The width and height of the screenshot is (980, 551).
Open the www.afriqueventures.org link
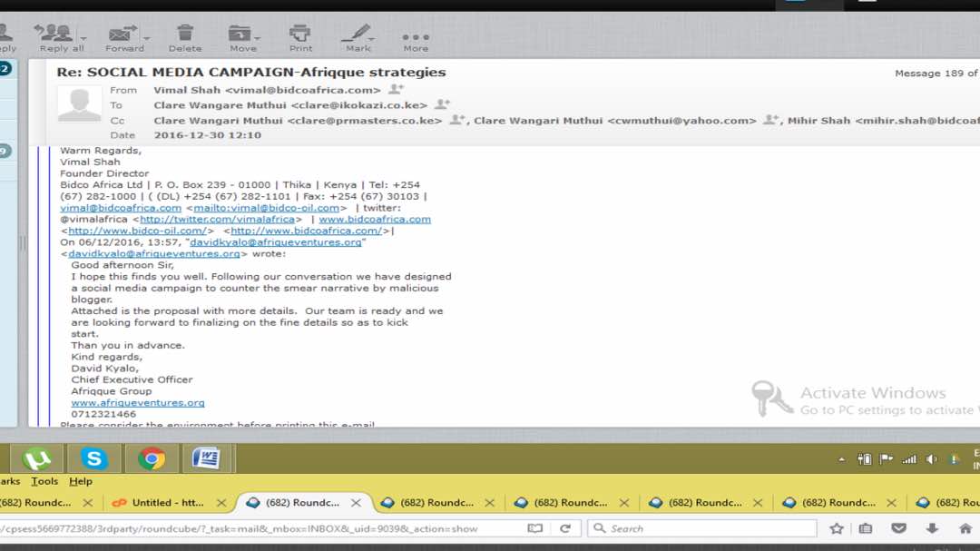point(138,403)
